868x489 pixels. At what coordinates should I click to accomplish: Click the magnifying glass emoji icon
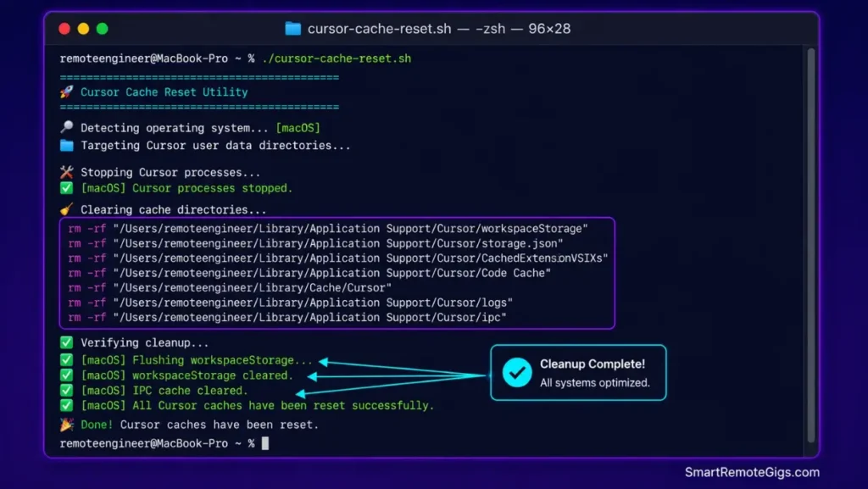tap(66, 127)
